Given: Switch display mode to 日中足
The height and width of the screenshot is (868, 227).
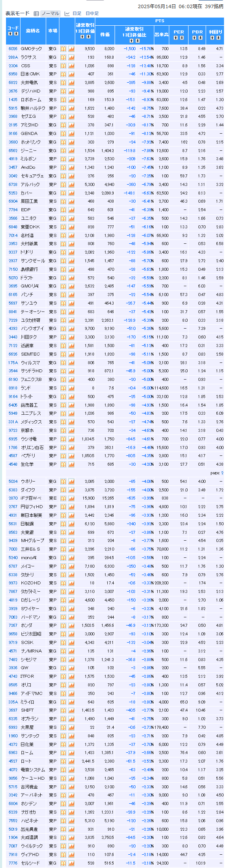Looking at the screenshot, I should click(92, 14).
